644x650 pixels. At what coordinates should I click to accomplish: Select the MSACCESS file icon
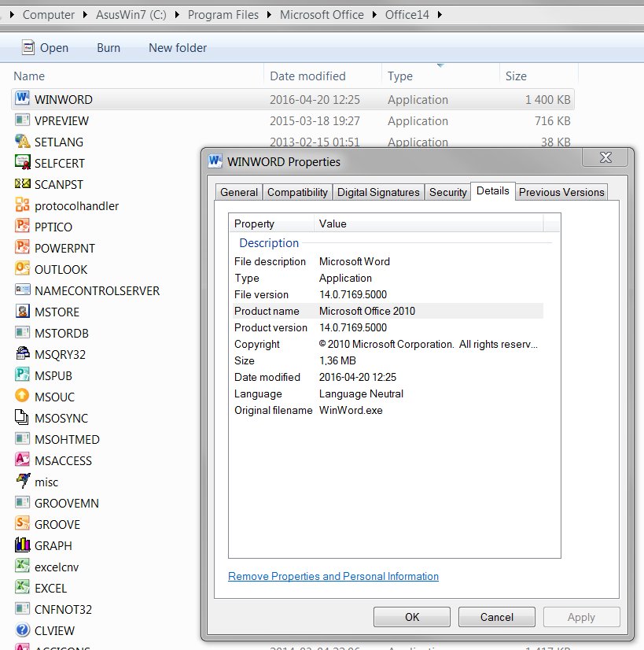point(22,460)
